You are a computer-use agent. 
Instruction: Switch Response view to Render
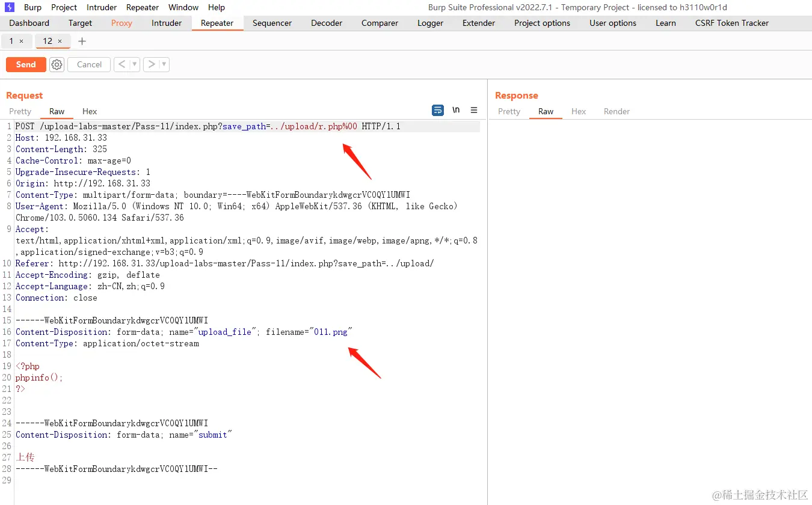pos(617,111)
